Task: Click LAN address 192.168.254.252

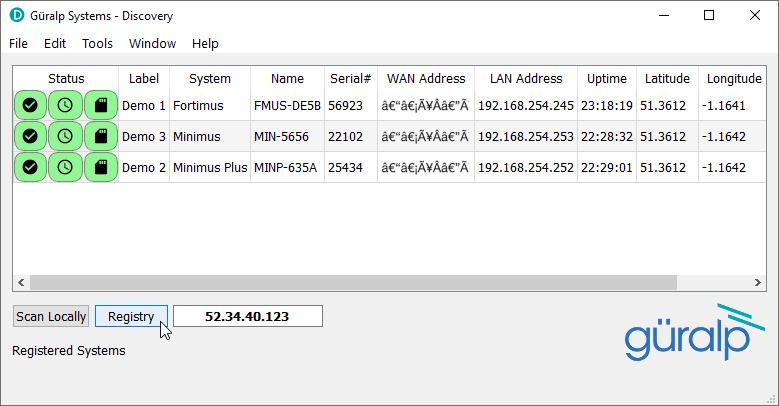Action: [526, 167]
